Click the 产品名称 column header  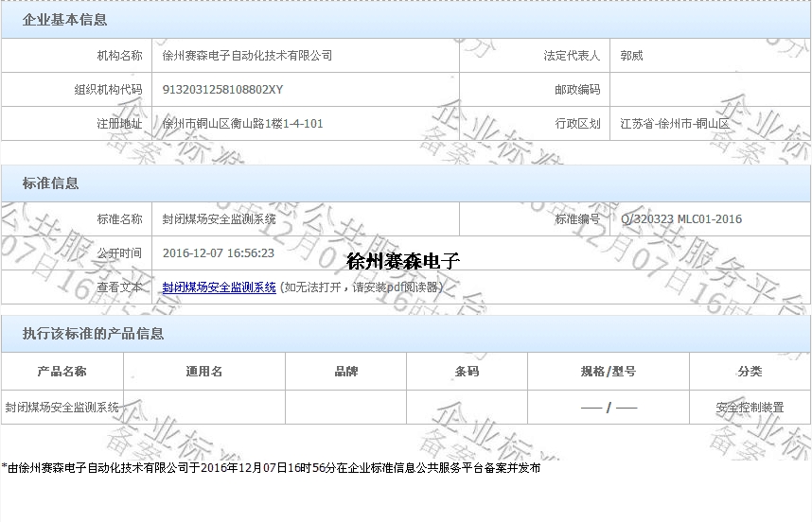(x=62, y=372)
